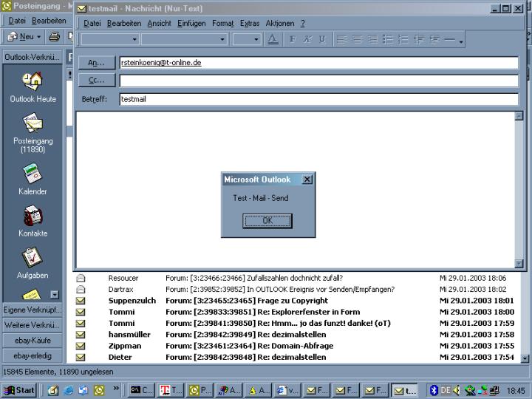Click the An... recipient button
The width and height of the screenshot is (532, 399).
click(x=97, y=63)
